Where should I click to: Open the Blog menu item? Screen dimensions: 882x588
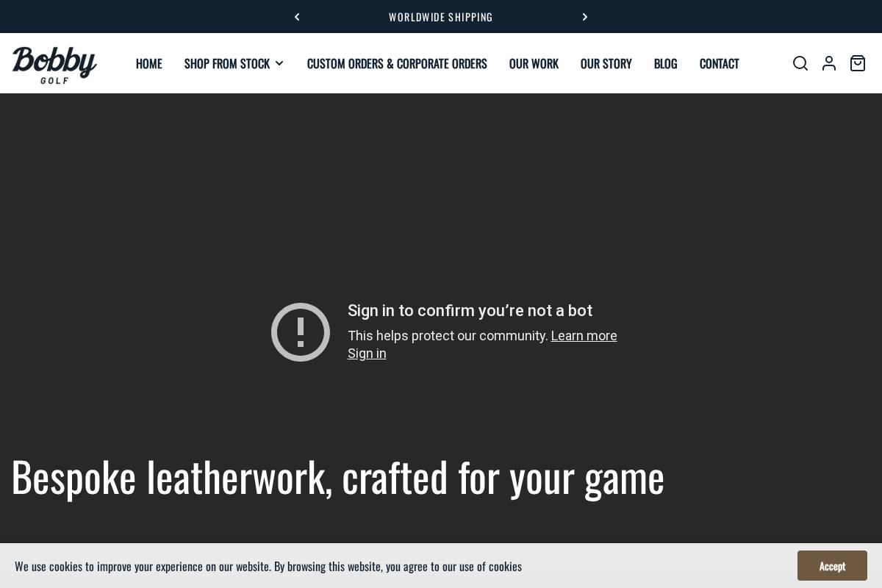coord(665,63)
